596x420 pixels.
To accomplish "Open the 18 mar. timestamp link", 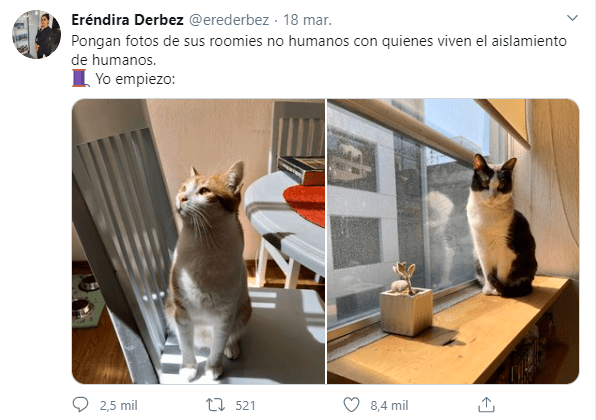I will 307,20.
